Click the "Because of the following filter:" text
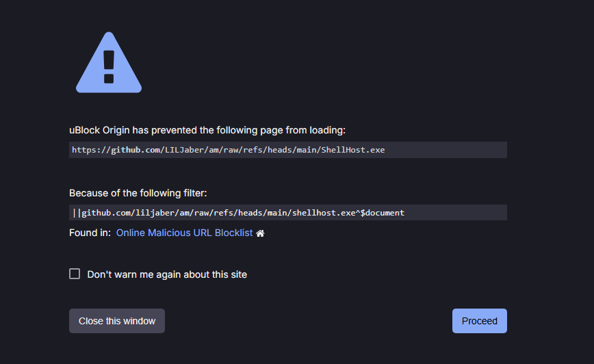 (138, 193)
